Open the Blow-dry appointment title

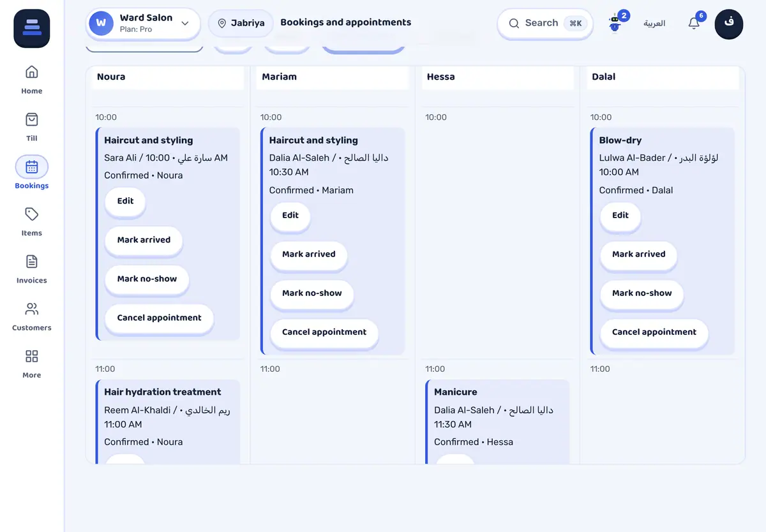pyautogui.click(x=620, y=140)
